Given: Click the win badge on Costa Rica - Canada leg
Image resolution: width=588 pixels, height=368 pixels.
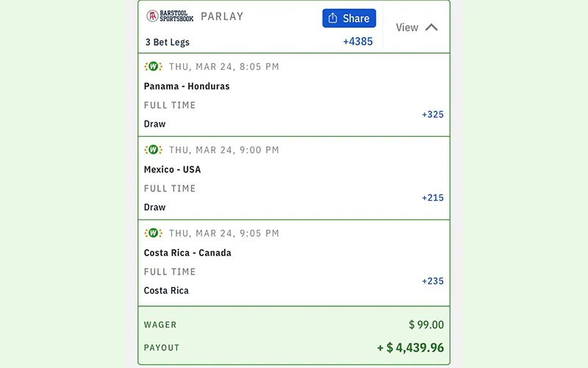Looking at the screenshot, I should click(153, 233).
